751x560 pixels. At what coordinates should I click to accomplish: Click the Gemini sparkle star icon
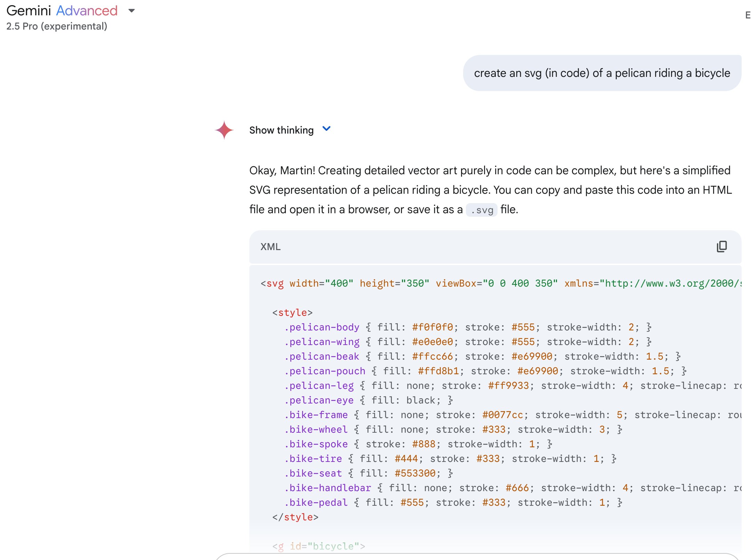click(224, 130)
